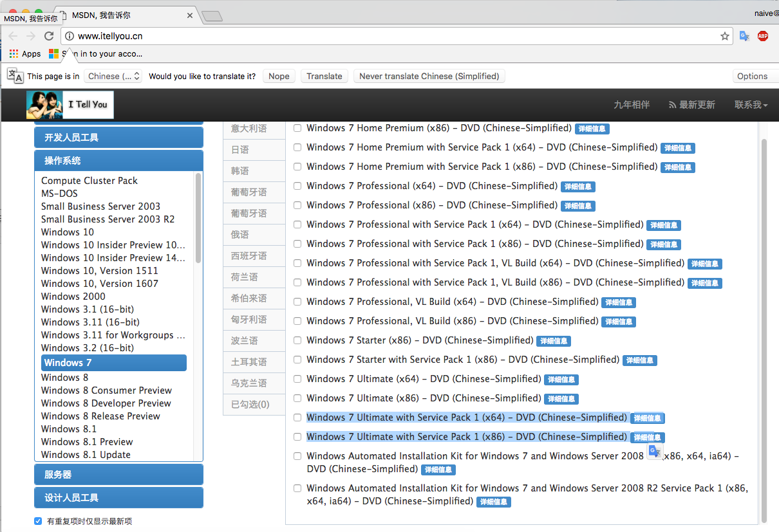Image resolution: width=779 pixels, height=532 pixels.
Task: Open 详细信息 for Windows 7 Ultimate SP1 (x64)
Action: (x=647, y=418)
